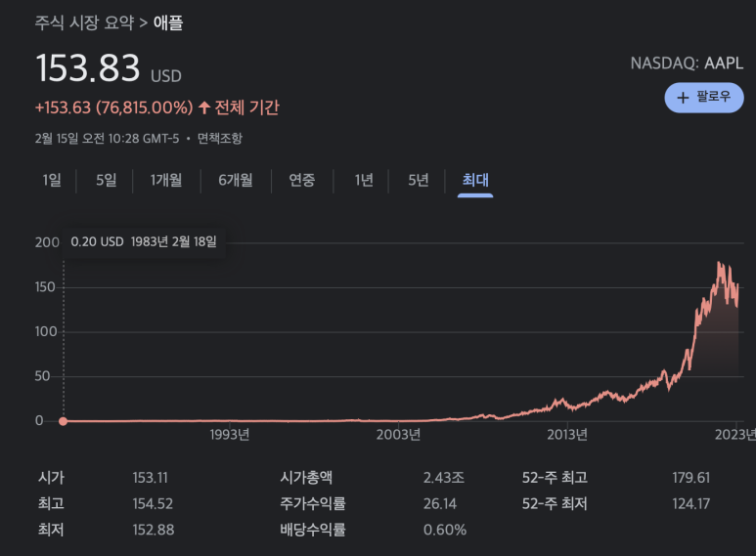The image size is (756, 556).
Task: Click the 시가 value 153.11
Action: coord(151,478)
